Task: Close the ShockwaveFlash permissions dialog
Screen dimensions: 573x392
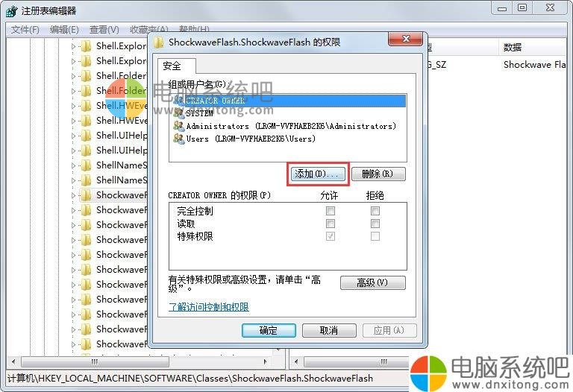Action: (x=406, y=39)
